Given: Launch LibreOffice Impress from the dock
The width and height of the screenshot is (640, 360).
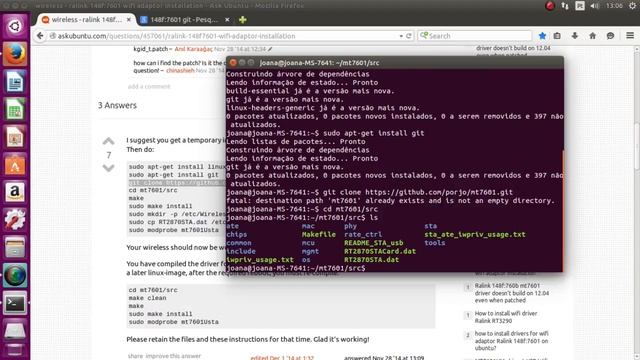Looking at the screenshot, I should tap(15, 137).
